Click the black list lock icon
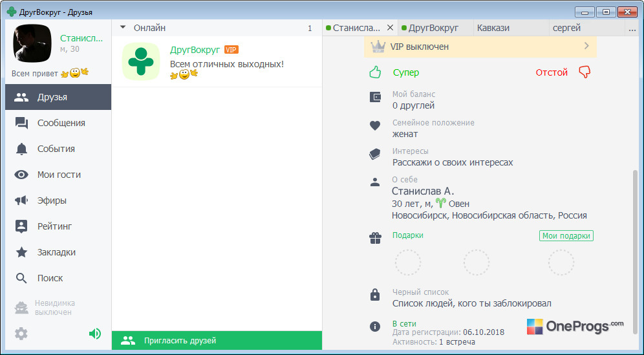644x355 pixels. pyautogui.click(x=375, y=295)
